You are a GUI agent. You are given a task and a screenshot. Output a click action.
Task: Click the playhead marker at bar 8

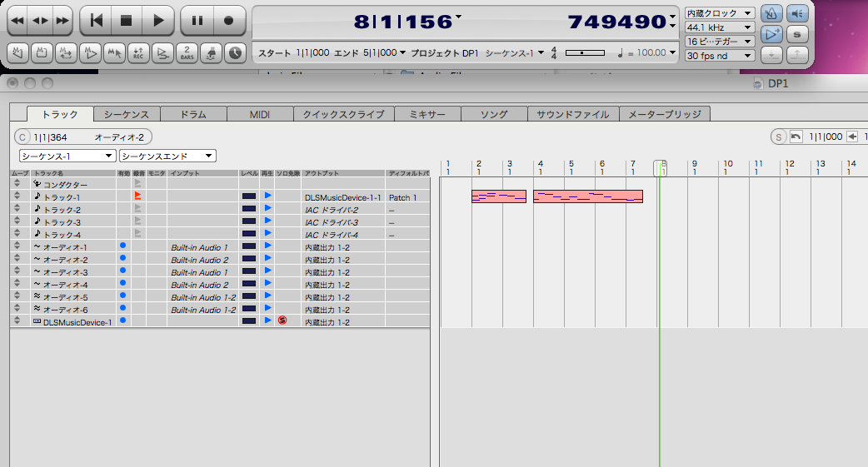(660, 168)
